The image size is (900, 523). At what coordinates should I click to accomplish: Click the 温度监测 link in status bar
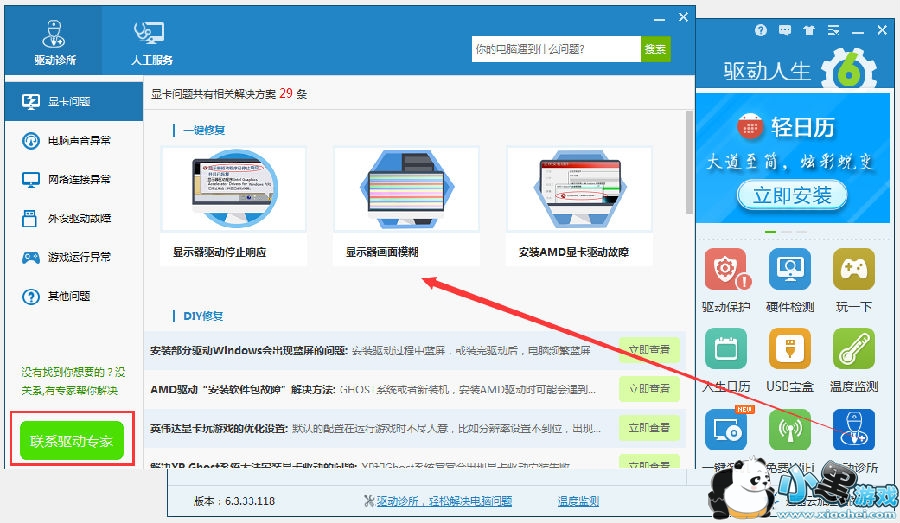coord(578,501)
